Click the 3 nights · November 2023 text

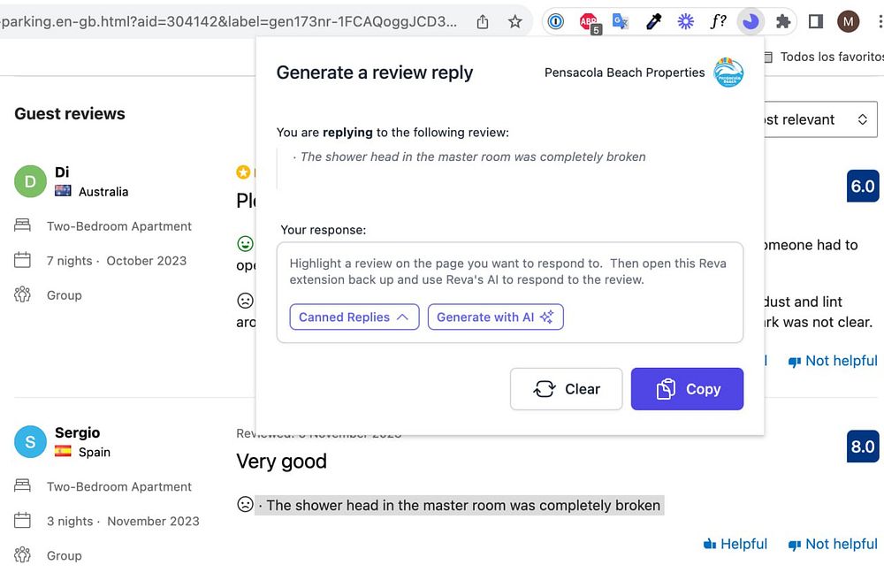(x=123, y=522)
